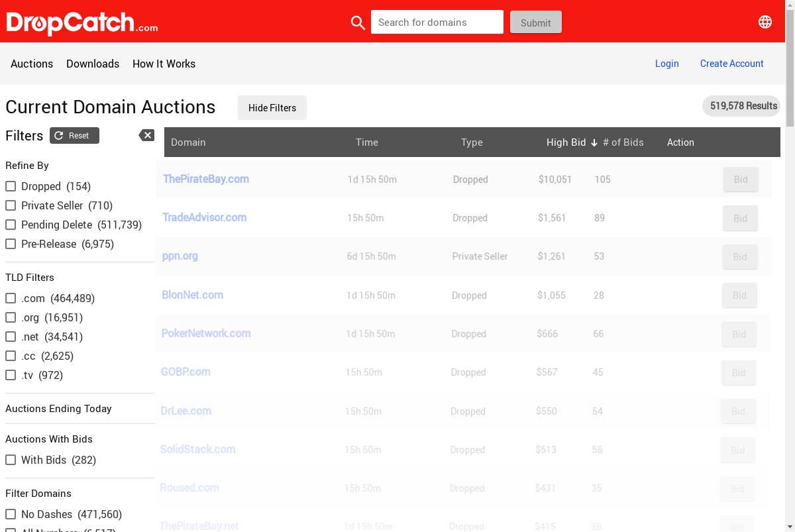
Task: Bid on DrLee.com
Action: click(738, 411)
